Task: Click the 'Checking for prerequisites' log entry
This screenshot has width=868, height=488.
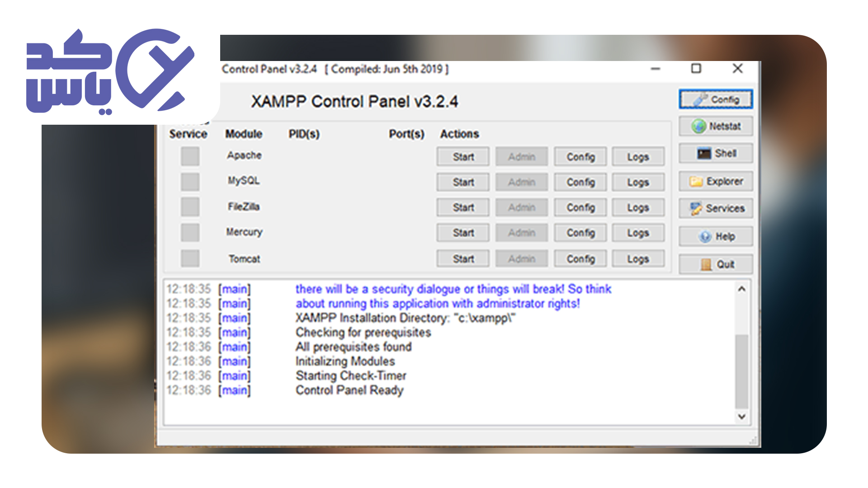Action: [x=363, y=333]
